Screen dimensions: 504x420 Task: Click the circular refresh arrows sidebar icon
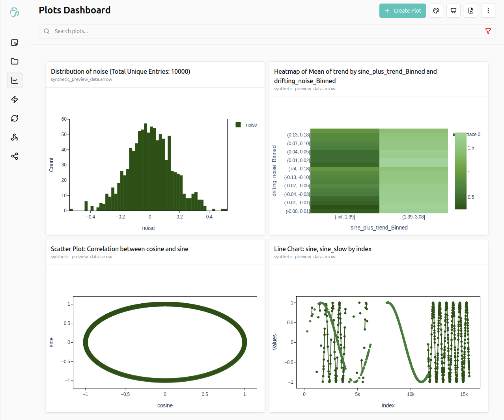point(15,118)
